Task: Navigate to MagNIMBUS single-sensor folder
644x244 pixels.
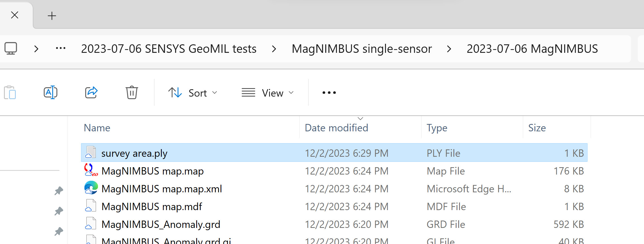Action: pyautogui.click(x=362, y=48)
